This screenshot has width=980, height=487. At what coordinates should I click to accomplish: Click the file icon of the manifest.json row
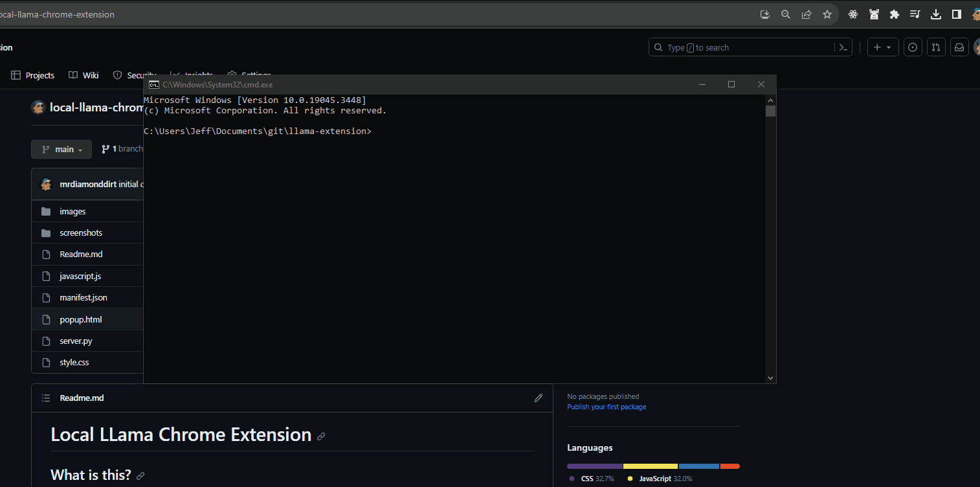46,297
